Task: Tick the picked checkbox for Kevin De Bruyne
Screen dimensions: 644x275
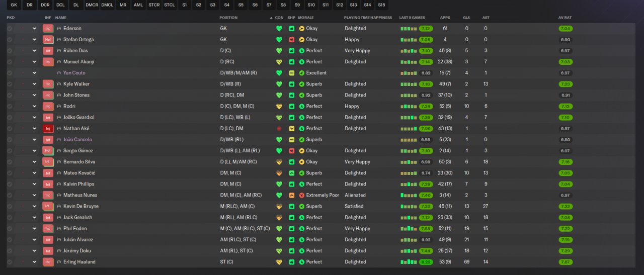Action: (x=10, y=206)
